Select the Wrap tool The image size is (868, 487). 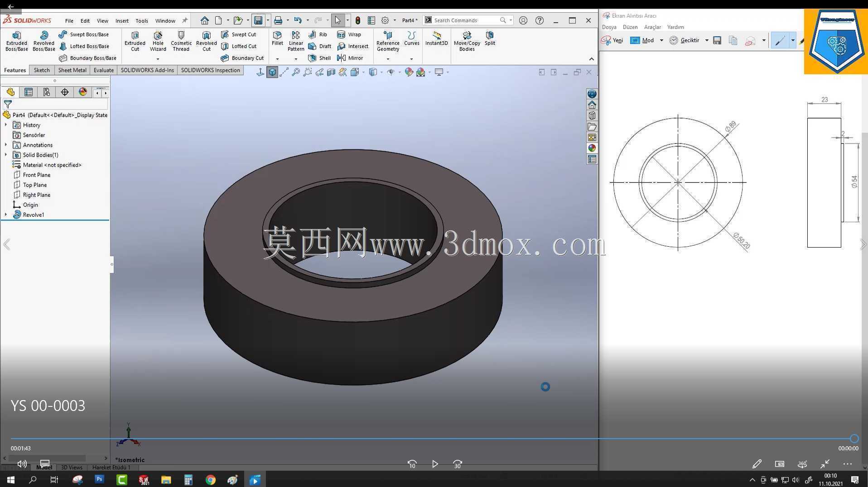click(x=349, y=34)
